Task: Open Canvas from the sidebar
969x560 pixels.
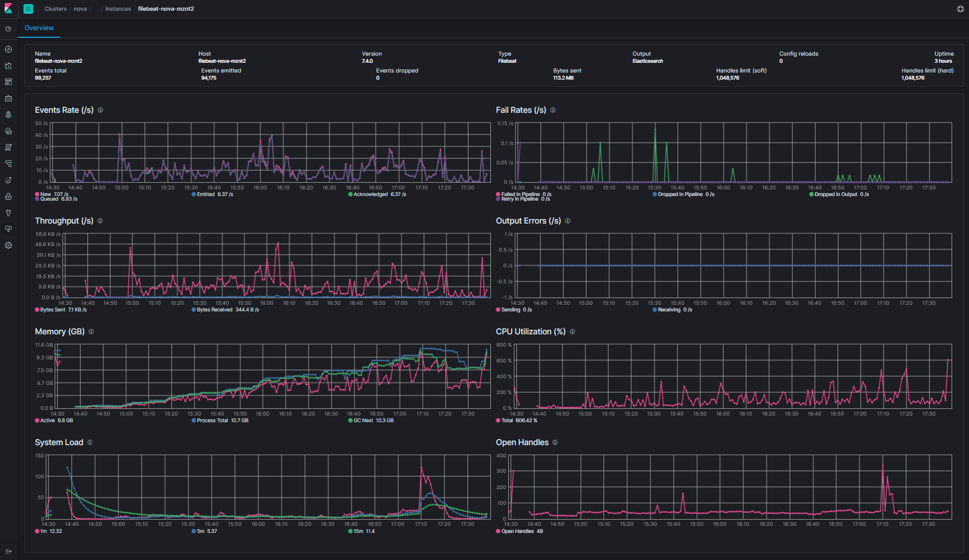Action: (8, 99)
